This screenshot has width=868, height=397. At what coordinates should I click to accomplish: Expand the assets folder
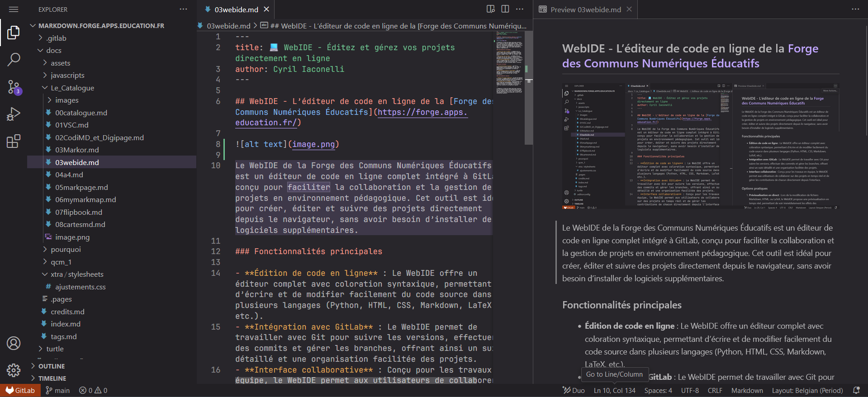coord(60,63)
